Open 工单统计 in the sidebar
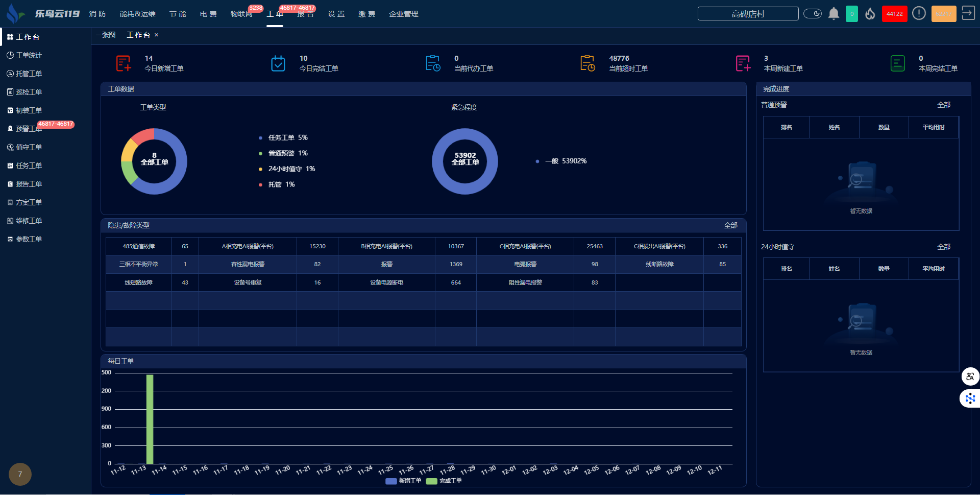 [x=29, y=55]
